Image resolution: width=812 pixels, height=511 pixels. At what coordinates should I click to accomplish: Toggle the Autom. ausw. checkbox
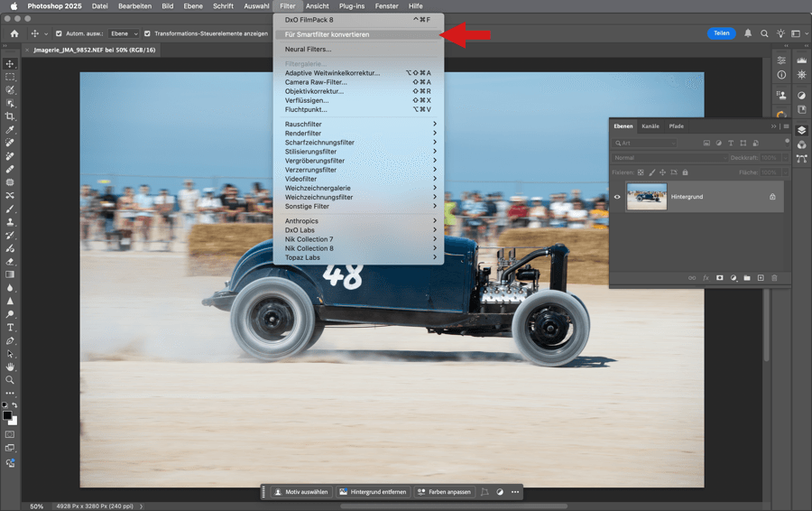58,33
